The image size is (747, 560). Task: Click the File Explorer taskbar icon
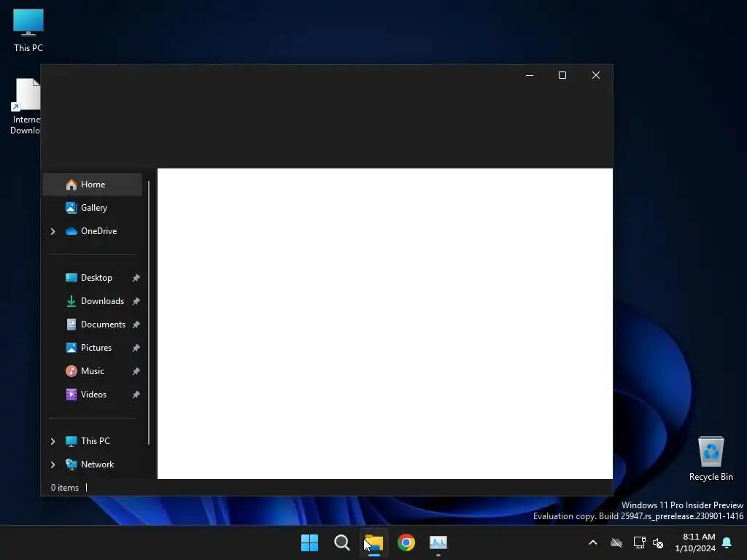(x=374, y=542)
